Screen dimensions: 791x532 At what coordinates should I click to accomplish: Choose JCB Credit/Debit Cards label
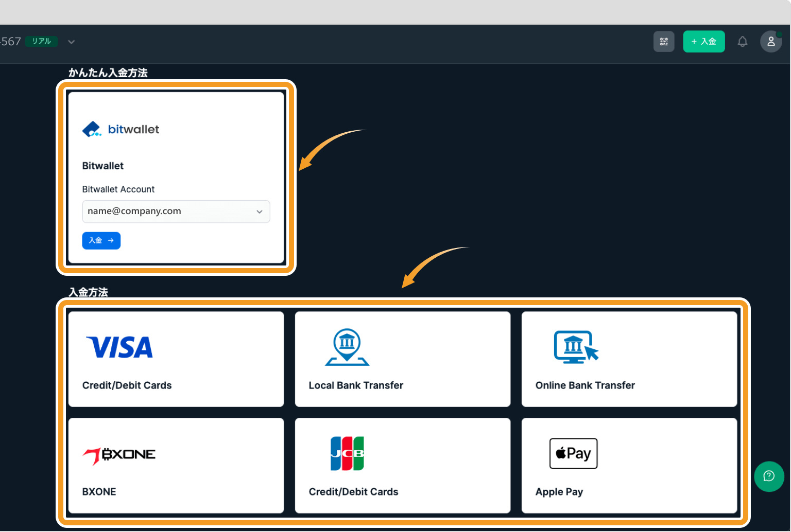point(354,492)
